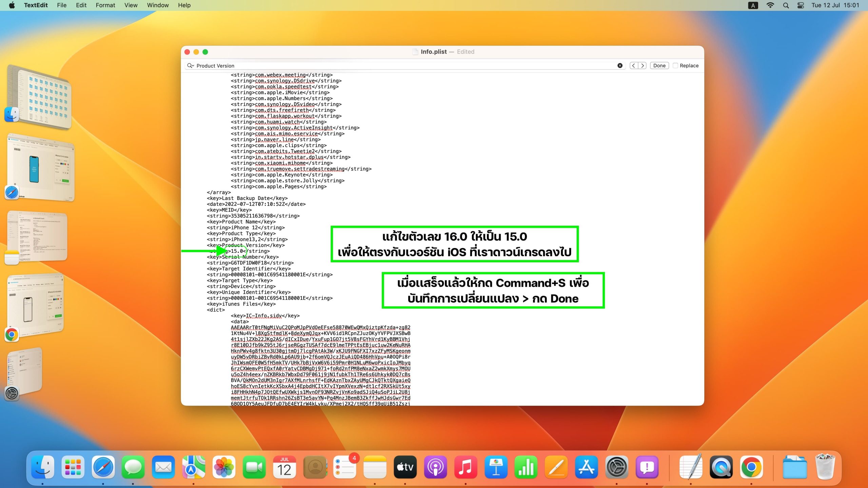
Task: Open the search options magnifier dropdown
Action: tap(191, 66)
